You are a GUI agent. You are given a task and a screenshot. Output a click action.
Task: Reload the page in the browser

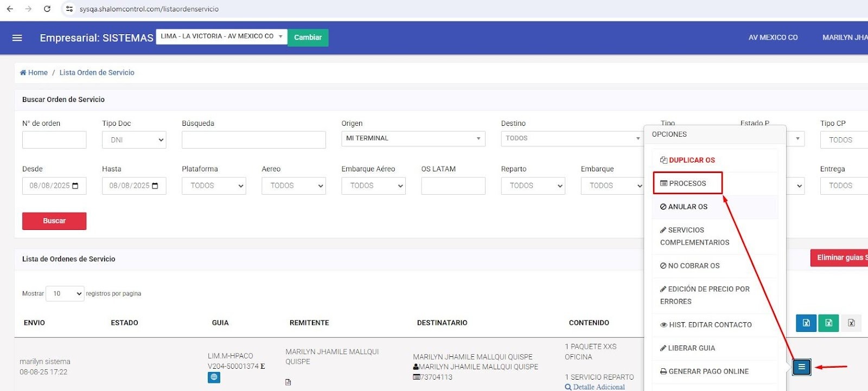[47, 9]
